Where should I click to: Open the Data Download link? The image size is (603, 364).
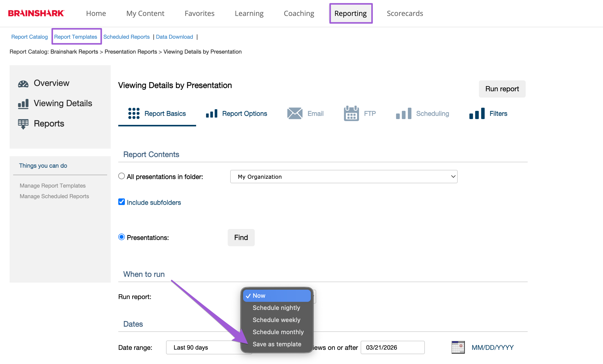tap(174, 37)
